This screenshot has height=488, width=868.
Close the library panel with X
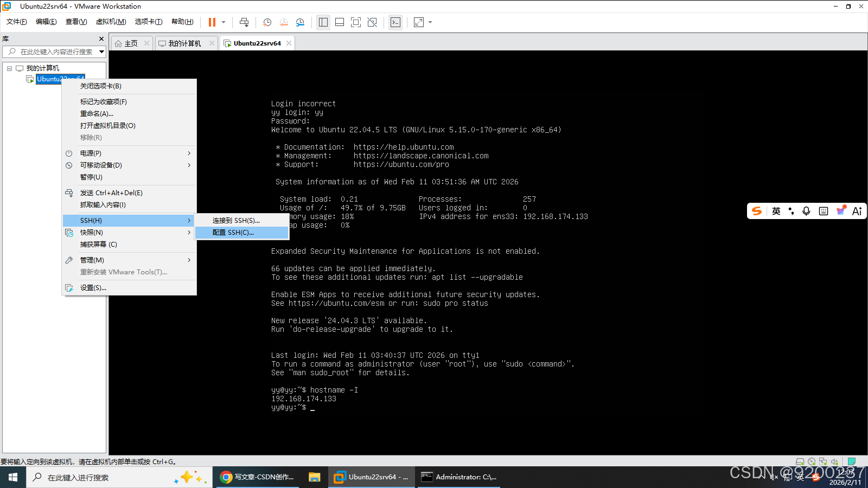coord(101,39)
